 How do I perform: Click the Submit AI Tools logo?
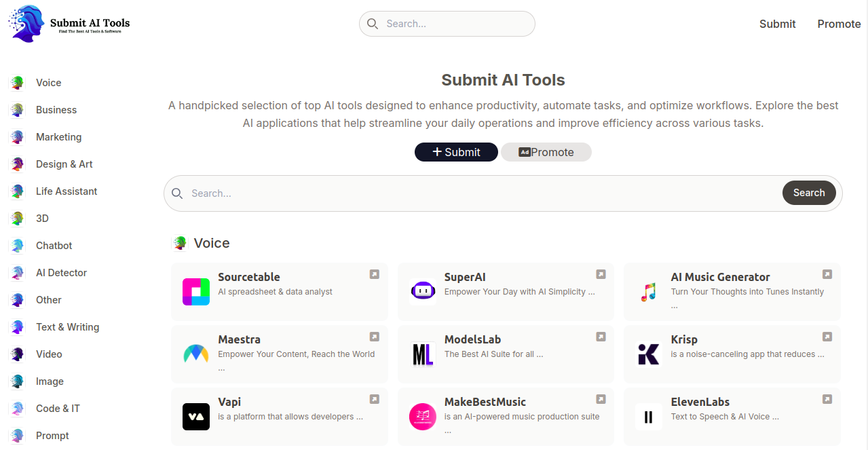pyautogui.click(x=69, y=24)
